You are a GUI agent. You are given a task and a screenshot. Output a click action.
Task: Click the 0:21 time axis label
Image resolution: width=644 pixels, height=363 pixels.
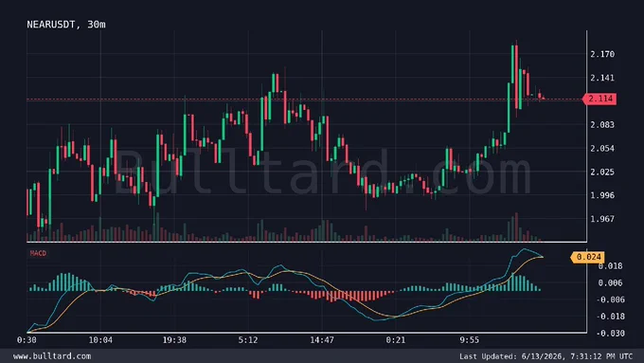396,340
